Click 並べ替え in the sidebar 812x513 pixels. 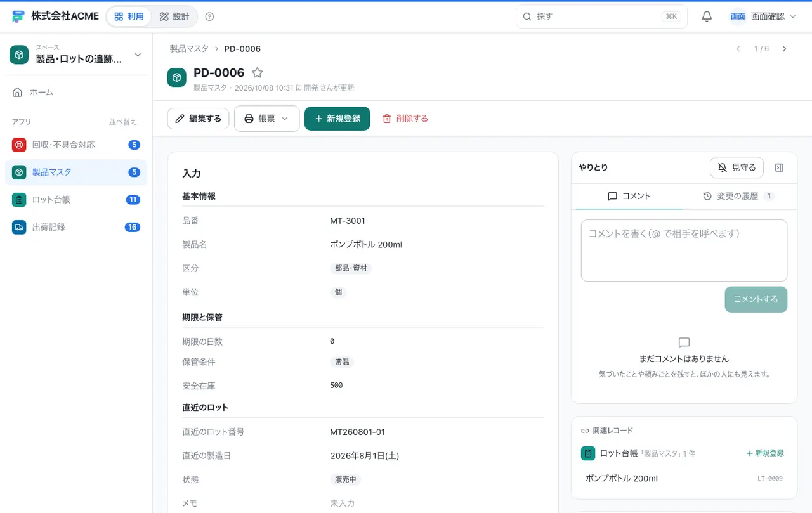pyautogui.click(x=122, y=122)
